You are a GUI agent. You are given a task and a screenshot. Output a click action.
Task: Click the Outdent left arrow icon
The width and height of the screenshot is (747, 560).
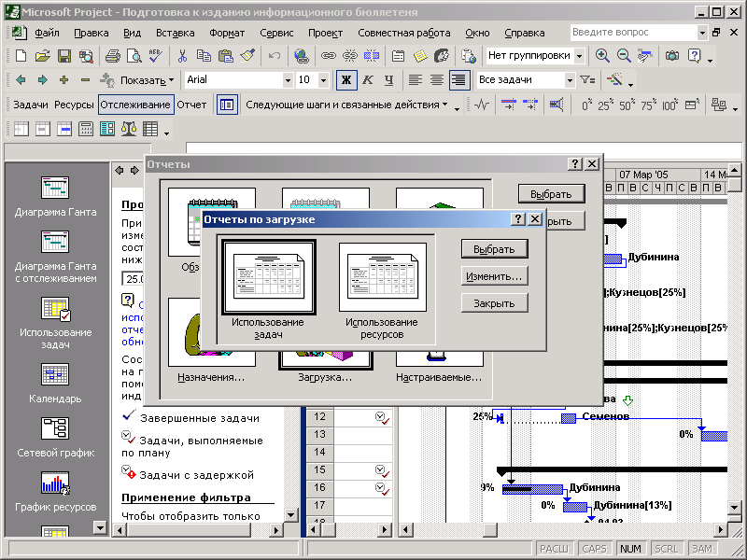(21, 80)
